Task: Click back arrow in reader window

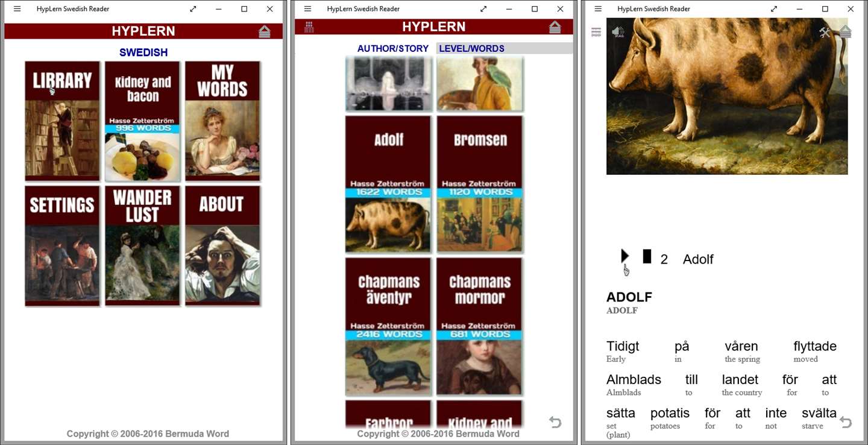Action: coord(846,423)
